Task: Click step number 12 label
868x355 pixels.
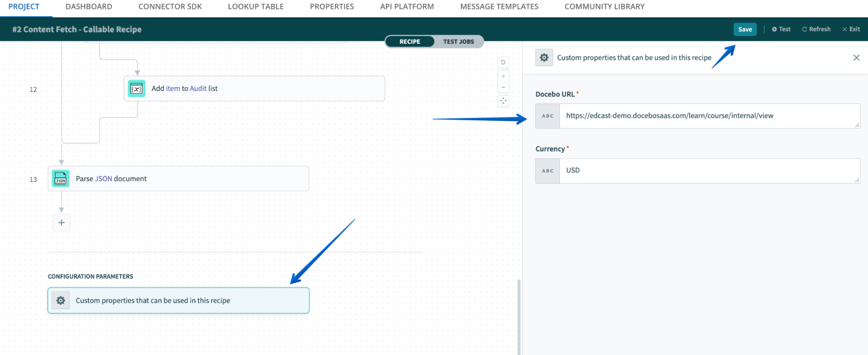Action: coord(33,90)
